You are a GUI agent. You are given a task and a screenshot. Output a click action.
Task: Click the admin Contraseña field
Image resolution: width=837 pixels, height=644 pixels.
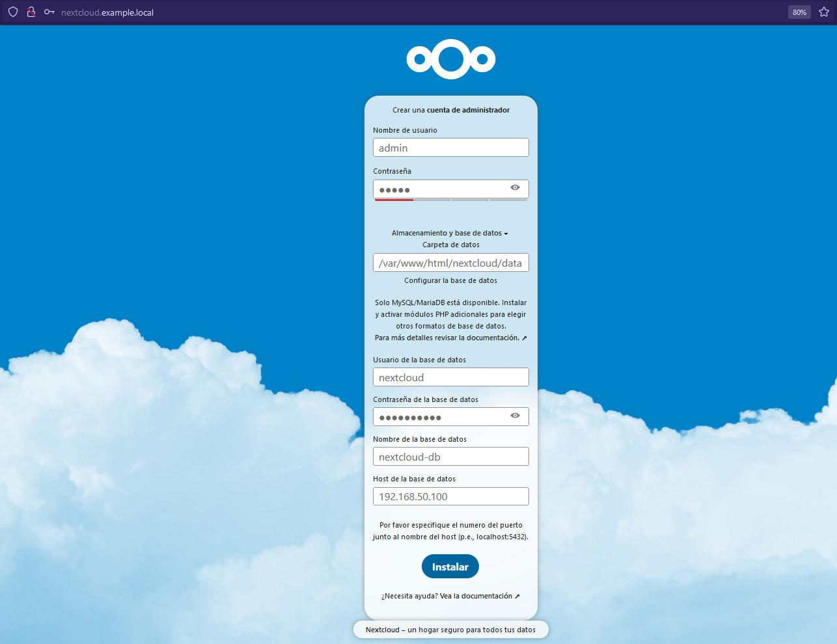451,189
